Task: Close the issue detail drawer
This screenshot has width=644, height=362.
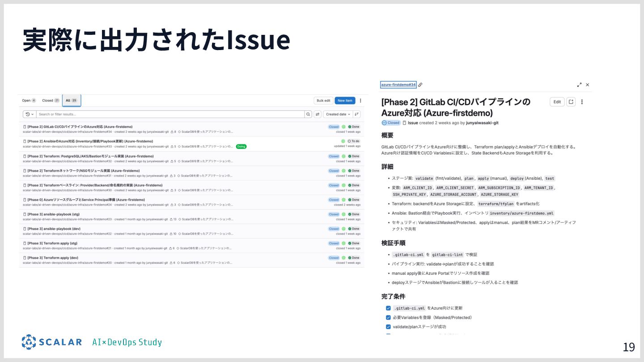Action: pos(588,84)
